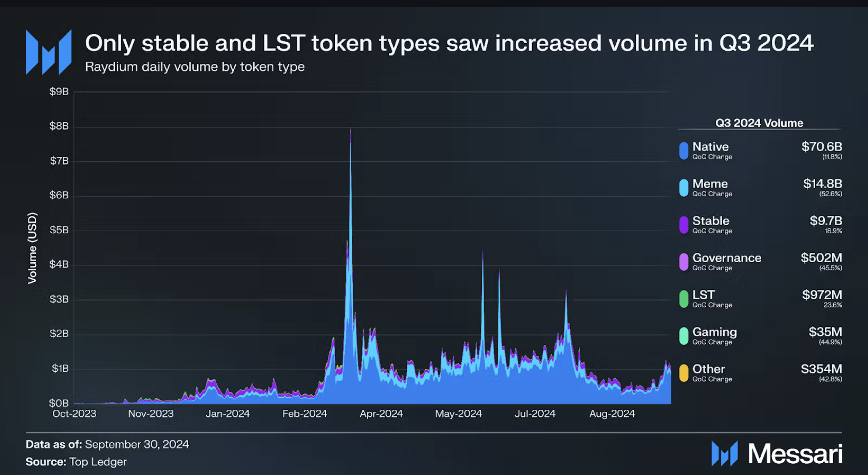Toggle the Other series visibility
The width and height of the screenshot is (868, 475).
point(708,369)
